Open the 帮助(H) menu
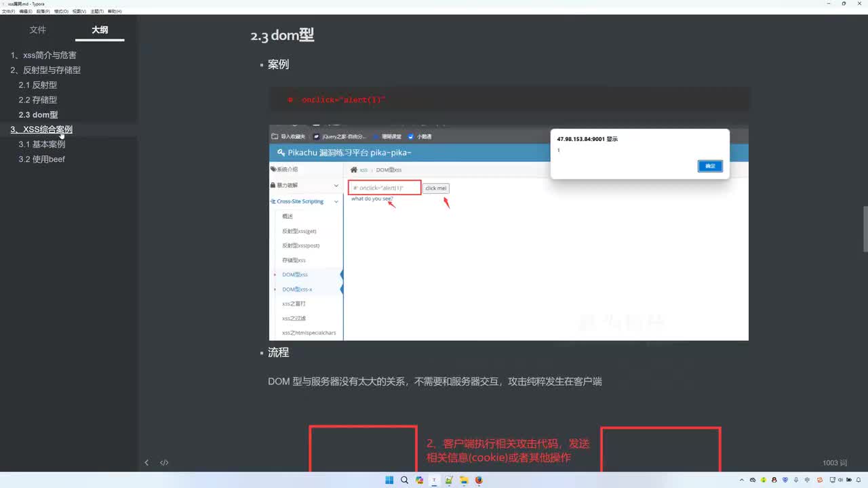The width and height of the screenshot is (868, 488). pos(115,12)
